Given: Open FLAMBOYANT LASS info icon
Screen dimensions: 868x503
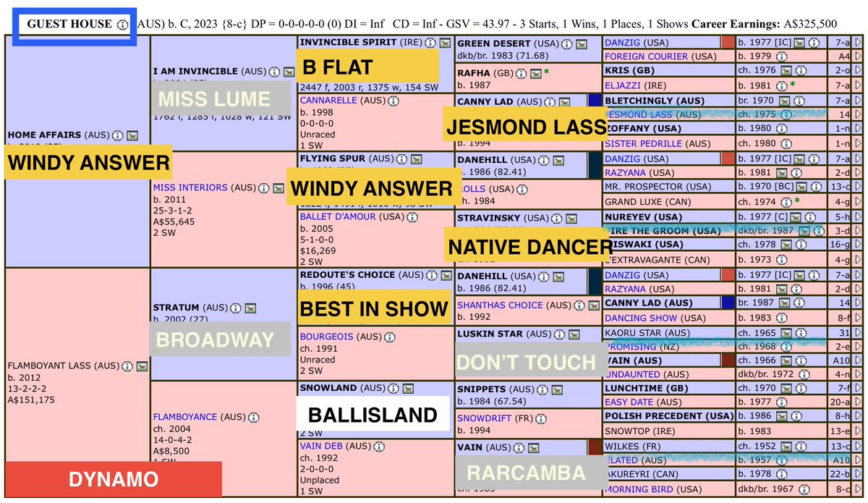Looking at the screenshot, I should point(129,365).
